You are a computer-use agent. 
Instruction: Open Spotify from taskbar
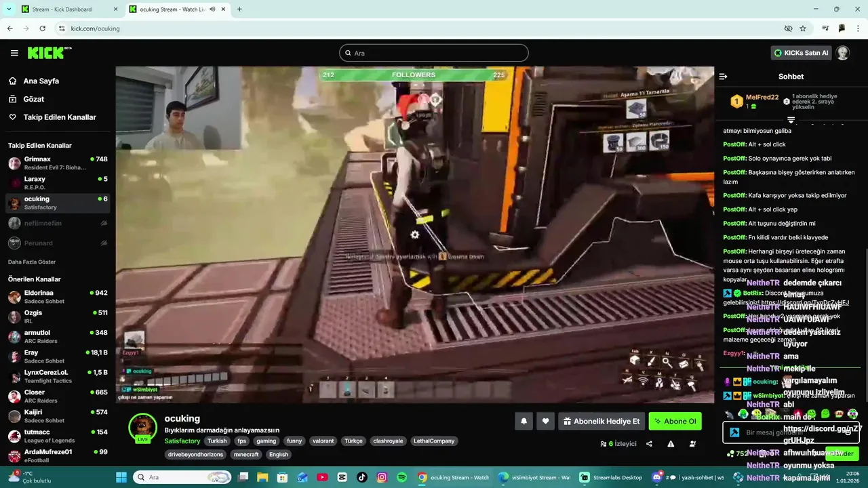[402, 477]
